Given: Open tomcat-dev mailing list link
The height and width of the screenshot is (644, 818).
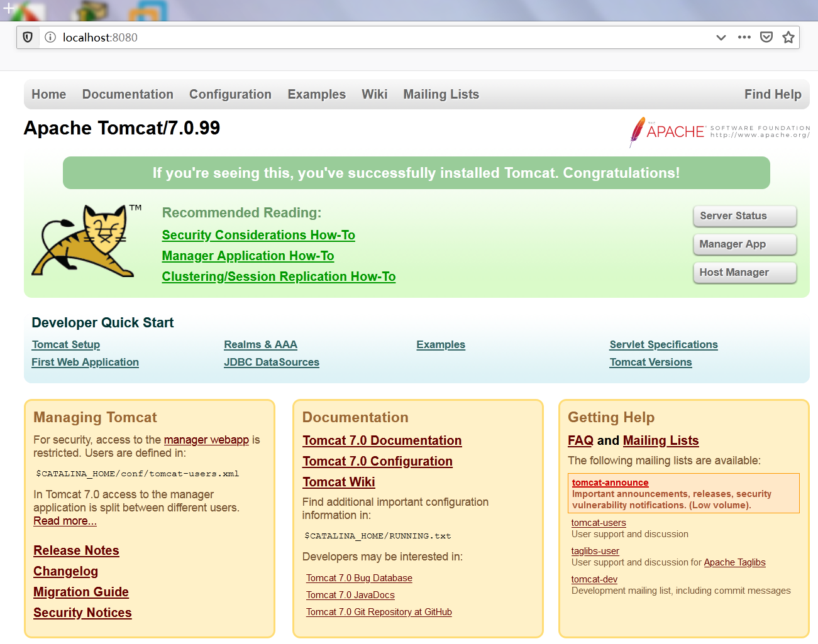Looking at the screenshot, I should pyautogui.click(x=594, y=579).
